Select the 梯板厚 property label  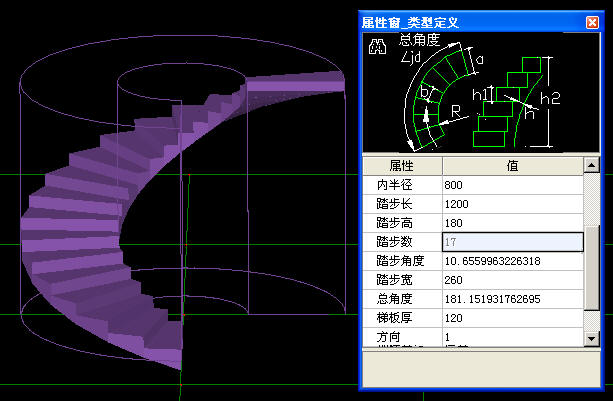tap(395, 318)
